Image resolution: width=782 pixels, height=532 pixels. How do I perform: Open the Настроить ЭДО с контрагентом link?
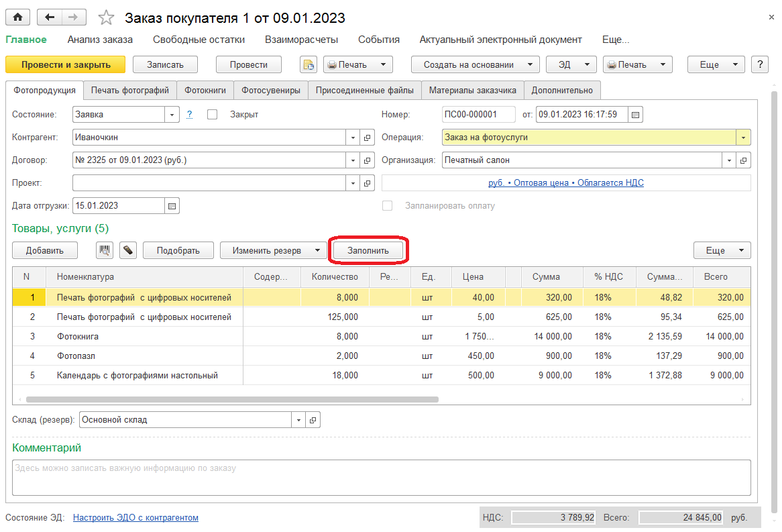coord(135,517)
